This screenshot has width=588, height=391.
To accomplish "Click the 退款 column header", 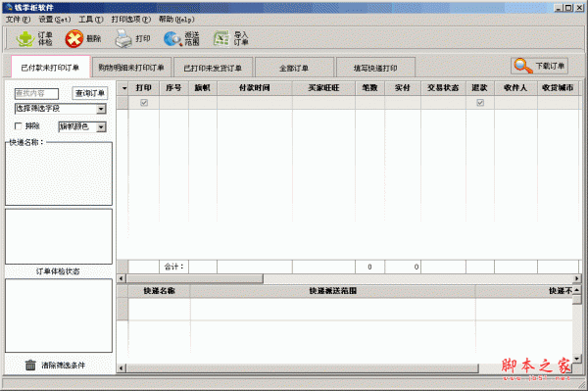I will (480, 88).
